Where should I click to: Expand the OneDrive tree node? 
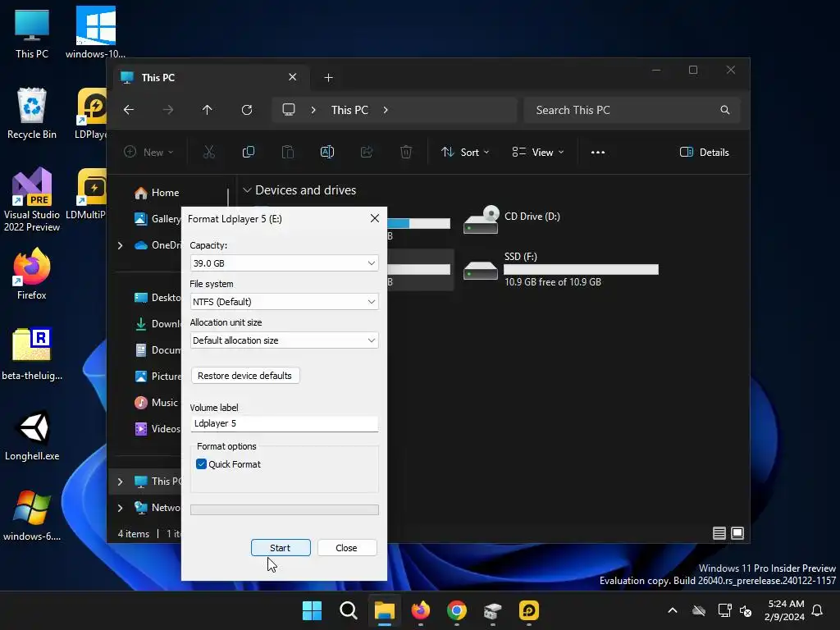pyautogui.click(x=120, y=245)
